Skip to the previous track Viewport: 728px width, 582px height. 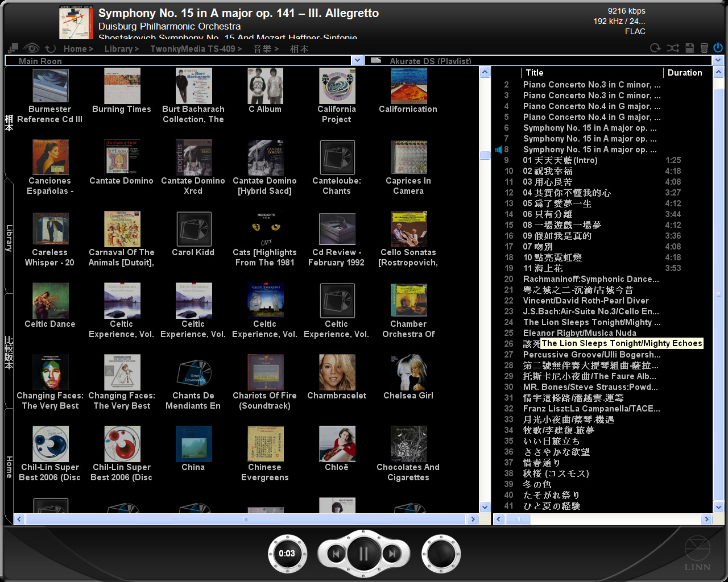pos(336,554)
